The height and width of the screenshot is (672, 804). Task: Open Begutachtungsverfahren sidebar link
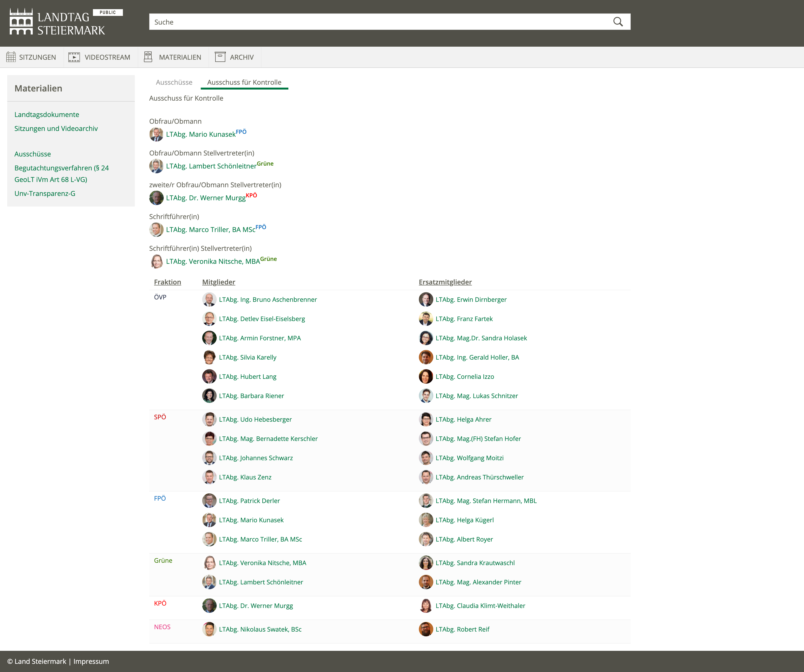click(x=62, y=174)
